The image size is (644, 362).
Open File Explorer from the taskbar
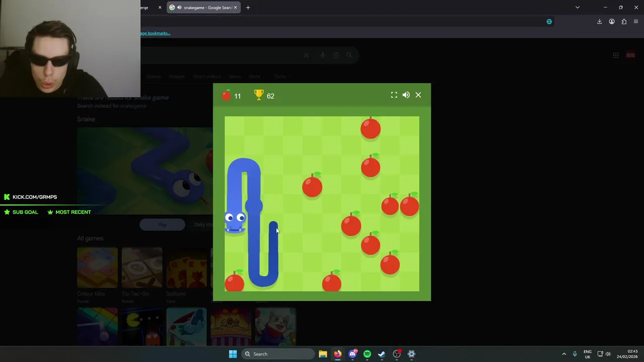coord(323,354)
